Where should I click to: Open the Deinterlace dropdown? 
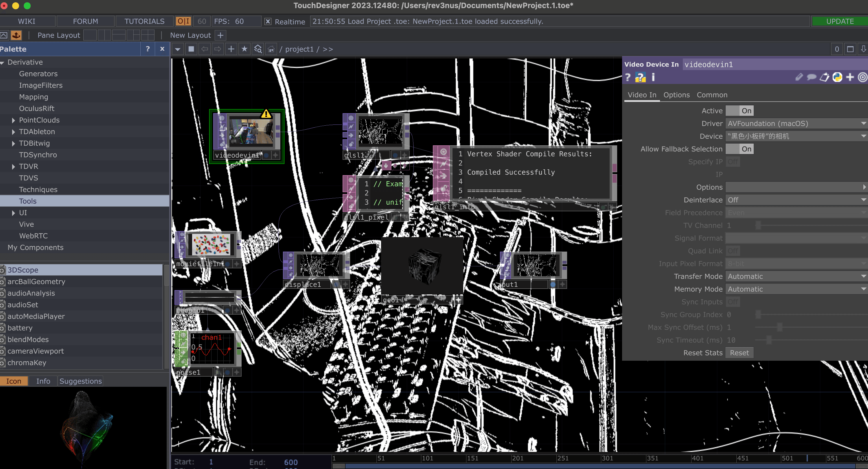point(797,200)
